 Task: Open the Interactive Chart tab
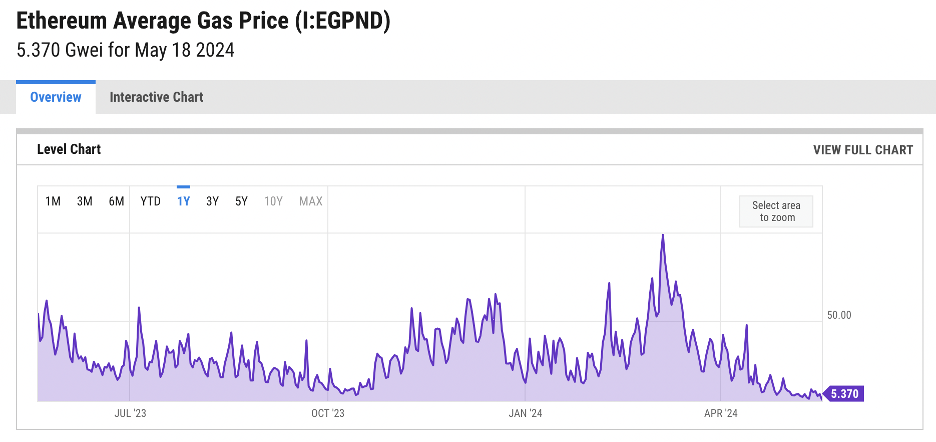pos(156,97)
